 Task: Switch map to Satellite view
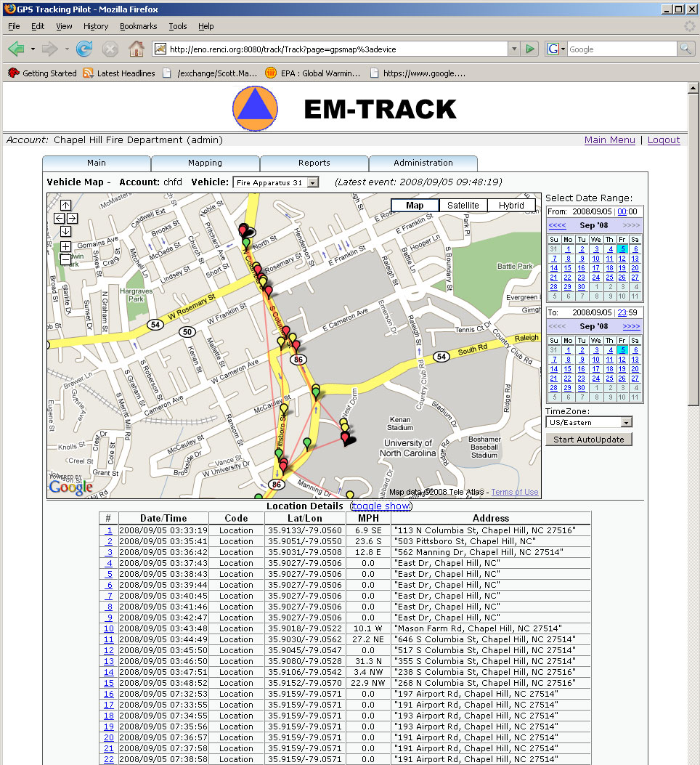coord(463,206)
